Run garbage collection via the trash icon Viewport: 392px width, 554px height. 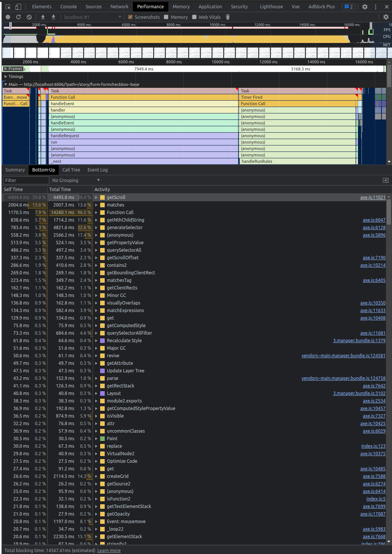227,17
